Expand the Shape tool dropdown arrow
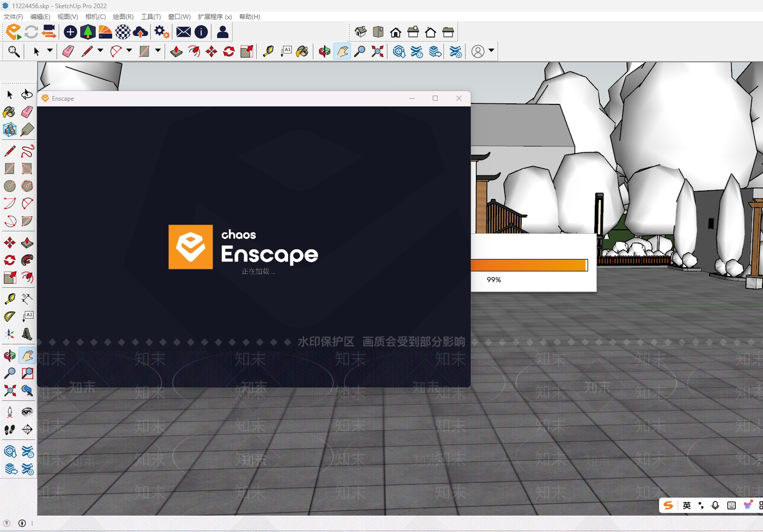 pos(158,51)
